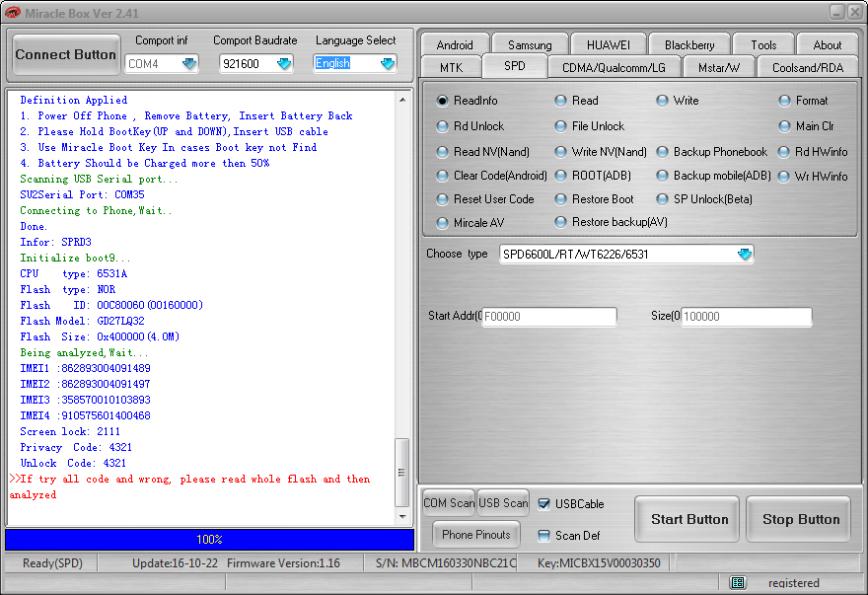Uncheck the USBCable checkbox
Viewport: 868px width, 595px height.
pos(544,503)
